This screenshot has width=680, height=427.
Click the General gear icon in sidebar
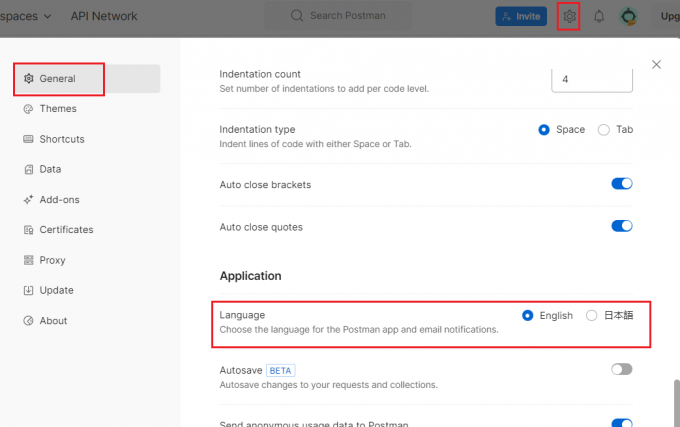point(29,78)
